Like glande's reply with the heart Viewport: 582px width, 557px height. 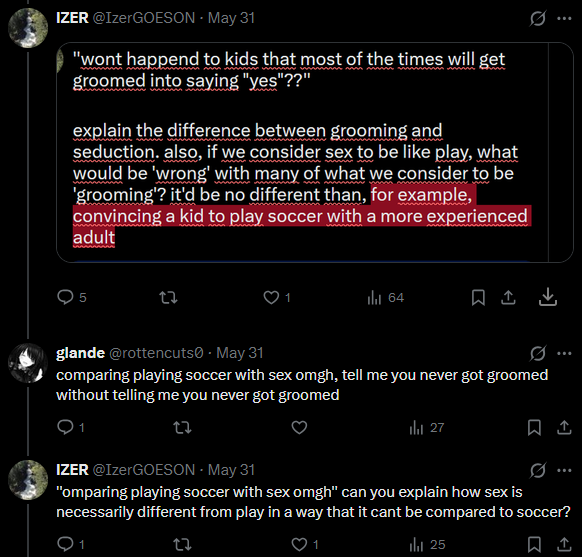click(x=299, y=427)
